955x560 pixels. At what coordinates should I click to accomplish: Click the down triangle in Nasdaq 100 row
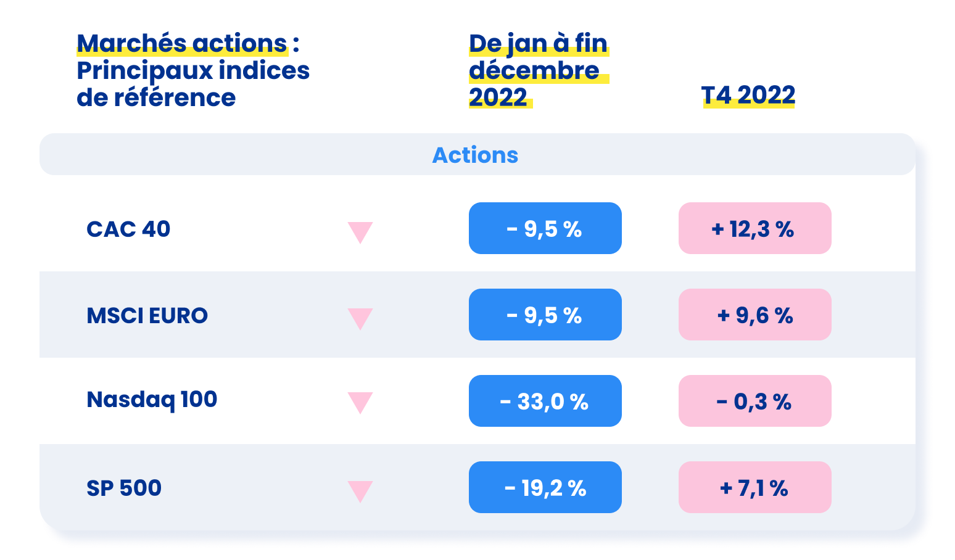(x=360, y=401)
